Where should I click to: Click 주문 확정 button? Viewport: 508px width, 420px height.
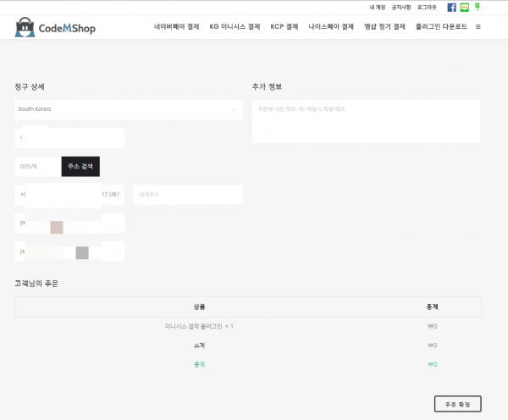[458, 404]
